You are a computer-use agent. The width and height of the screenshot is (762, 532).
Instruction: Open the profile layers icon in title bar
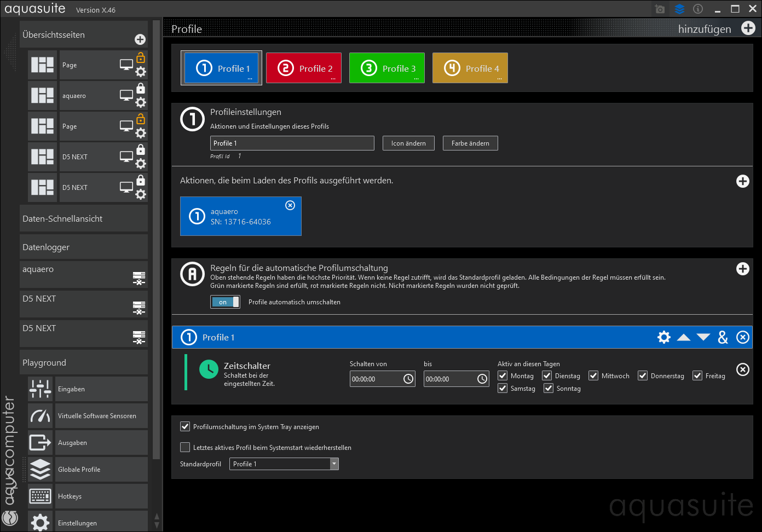point(679,9)
